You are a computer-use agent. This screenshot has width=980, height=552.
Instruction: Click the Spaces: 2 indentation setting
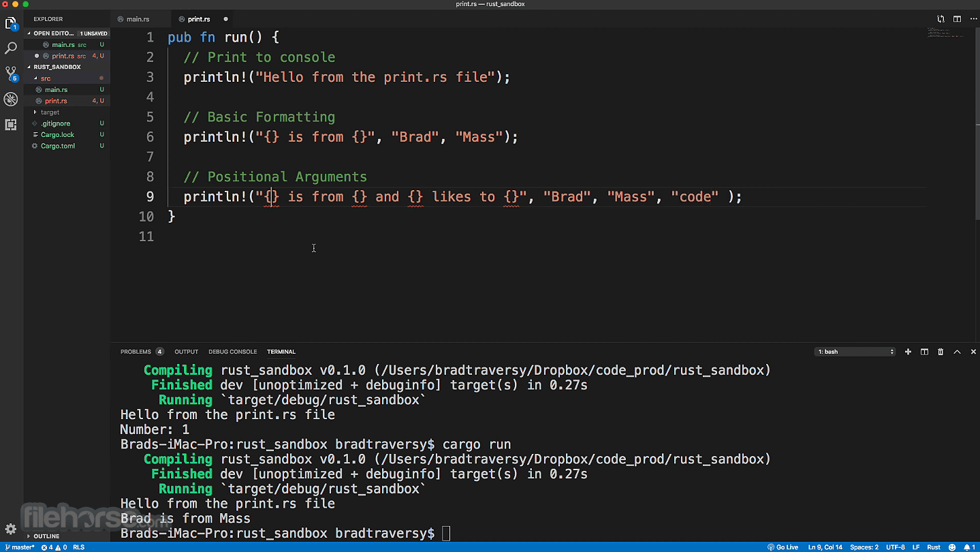(864, 547)
